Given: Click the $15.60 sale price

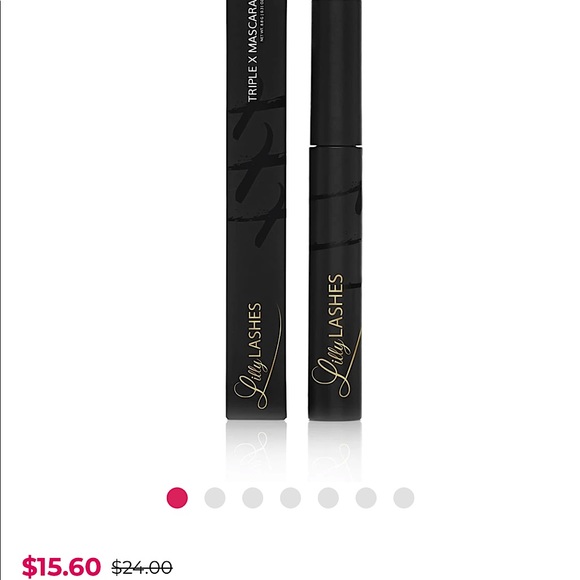Looking at the screenshot, I should pyautogui.click(x=61, y=566).
